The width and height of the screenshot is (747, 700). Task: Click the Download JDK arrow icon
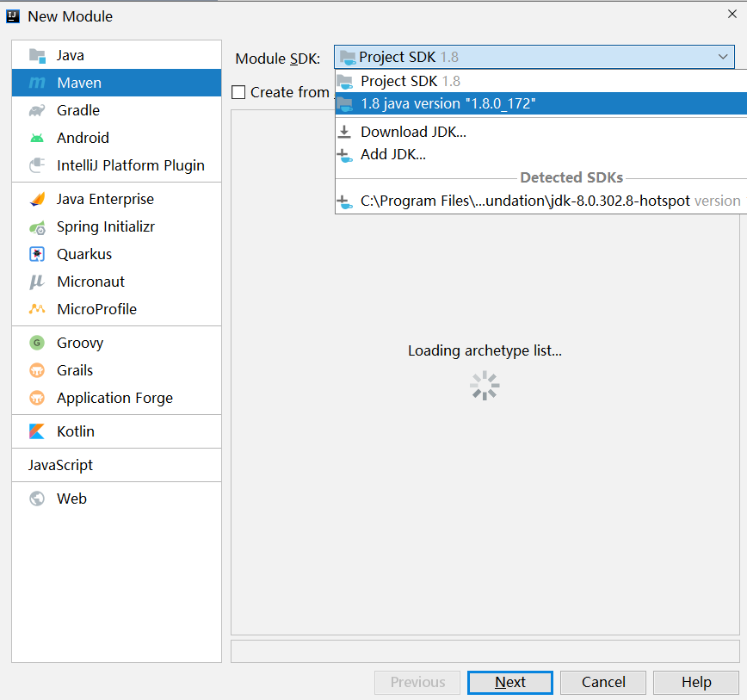point(344,132)
